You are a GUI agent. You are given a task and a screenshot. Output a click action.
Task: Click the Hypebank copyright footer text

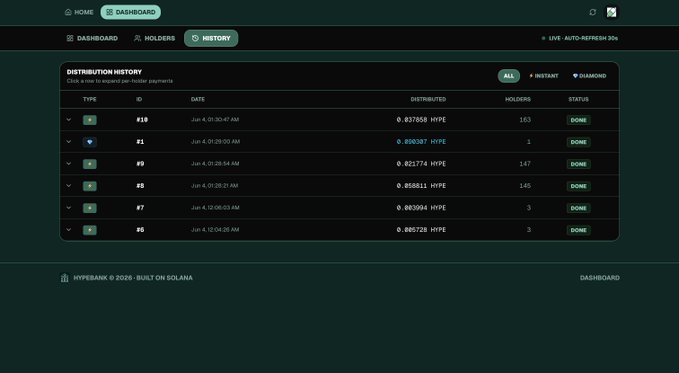(x=133, y=278)
